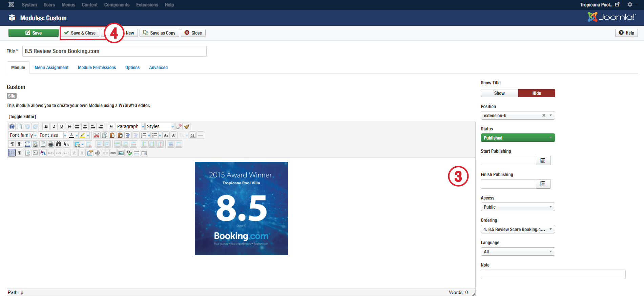Click the yellow highlight color swatch
The height and width of the screenshot is (296, 644).
[x=83, y=135]
